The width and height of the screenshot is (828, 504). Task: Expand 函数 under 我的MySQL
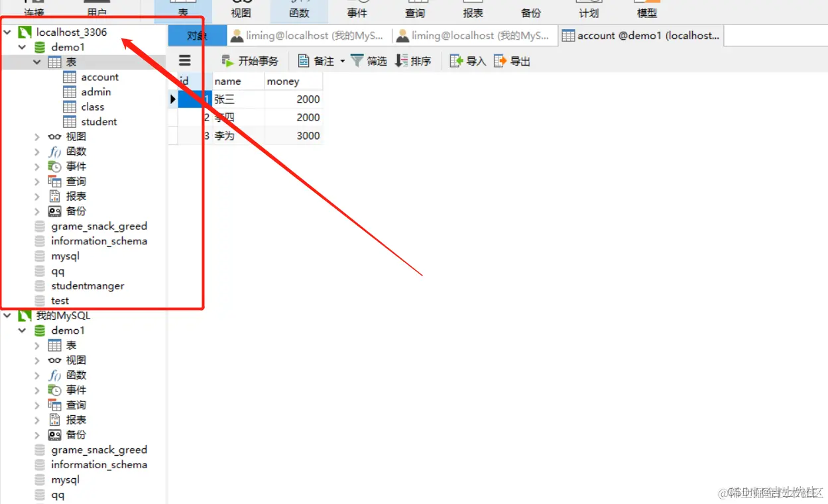(x=37, y=376)
